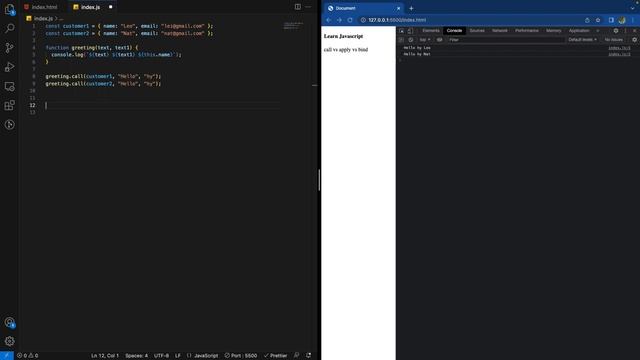Open the DevTools Memory tab
Image resolution: width=640 pixels, height=360 pixels.
[x=553, y=31]
